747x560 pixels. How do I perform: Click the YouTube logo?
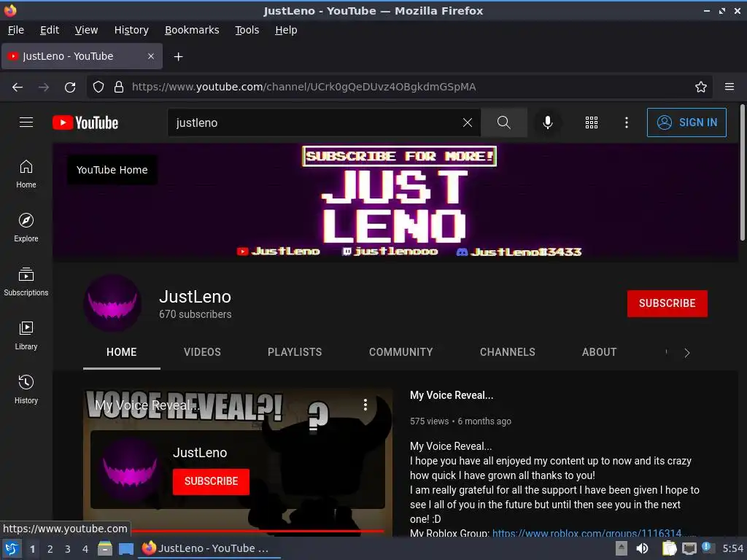85,122
